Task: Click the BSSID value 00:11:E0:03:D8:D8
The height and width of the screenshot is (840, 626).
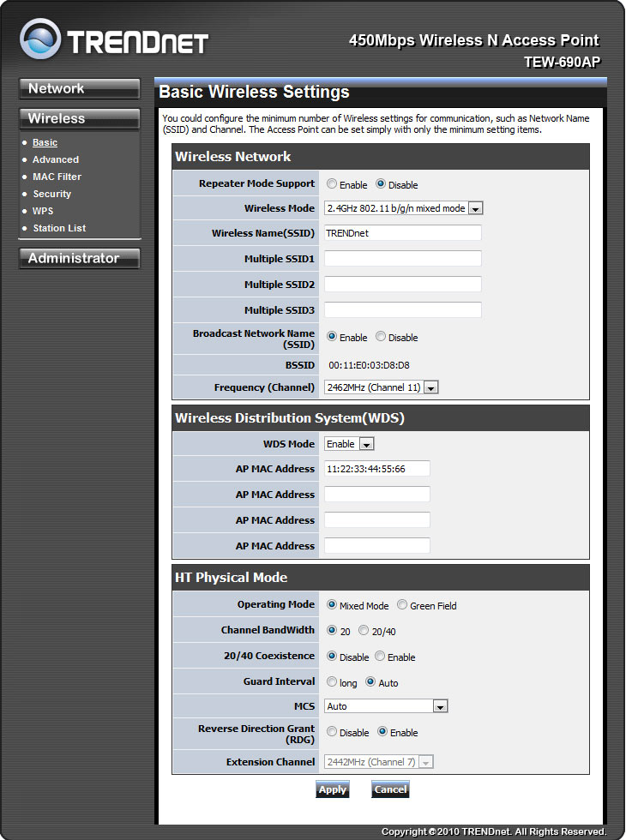Action: pos(369,365)
